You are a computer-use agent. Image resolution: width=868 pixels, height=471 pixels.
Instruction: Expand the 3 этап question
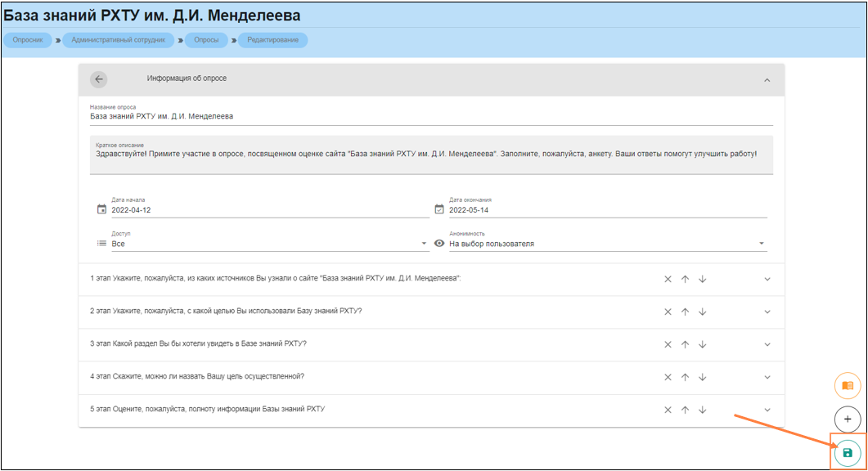[x=767, y=344]
